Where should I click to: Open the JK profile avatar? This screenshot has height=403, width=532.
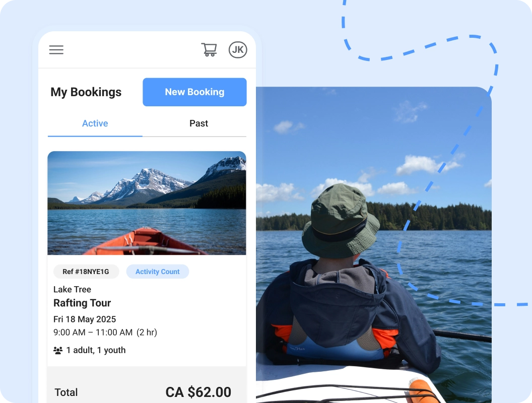pos(238,50)
